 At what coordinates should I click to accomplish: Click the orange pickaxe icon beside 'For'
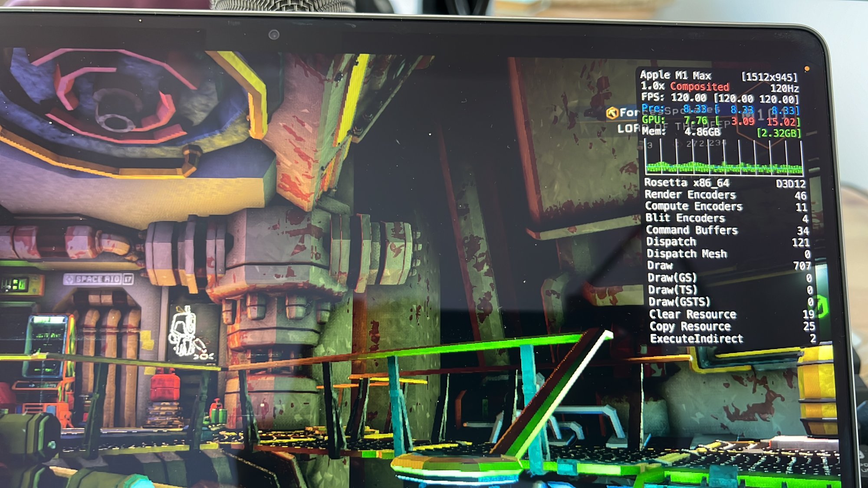pos(612,113)
